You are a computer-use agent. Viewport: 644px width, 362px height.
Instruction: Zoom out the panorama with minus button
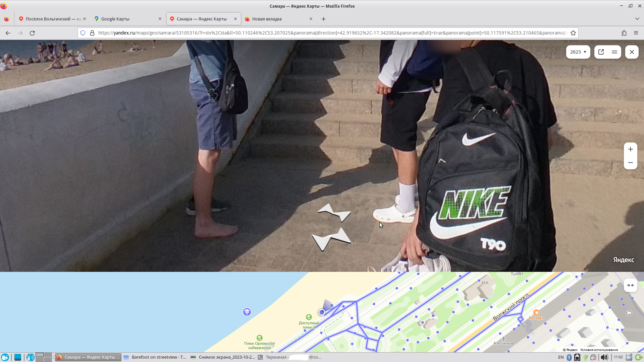tap(631, 163)
